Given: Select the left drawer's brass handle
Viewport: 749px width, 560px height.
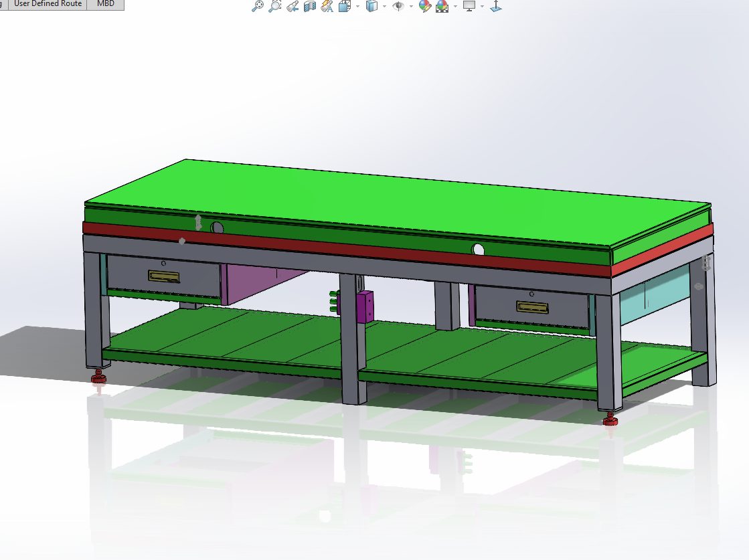Looking at the screenshot, I should [164, 276].
